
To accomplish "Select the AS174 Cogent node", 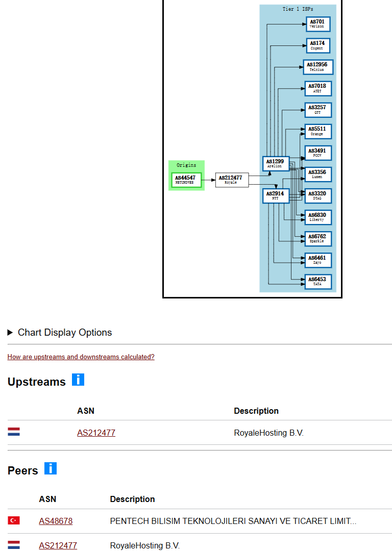I will point(318,45).
